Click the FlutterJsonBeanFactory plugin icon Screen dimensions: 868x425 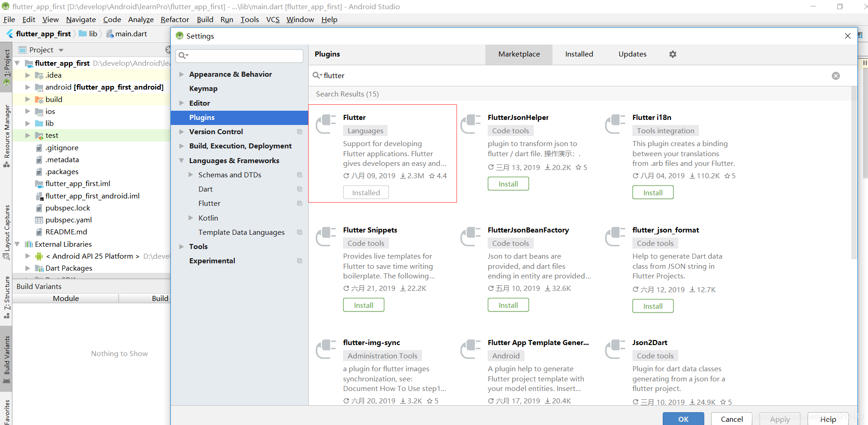[471, 237]
